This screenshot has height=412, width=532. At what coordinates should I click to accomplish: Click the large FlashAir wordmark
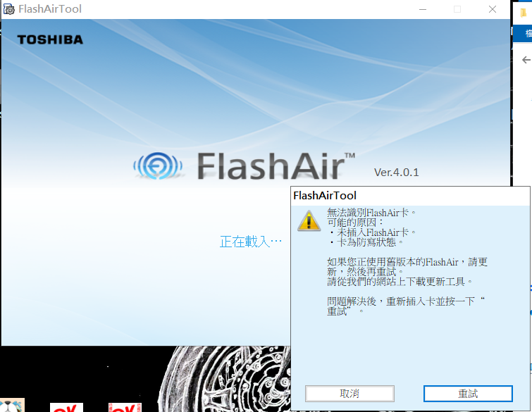tap(276, 166)
